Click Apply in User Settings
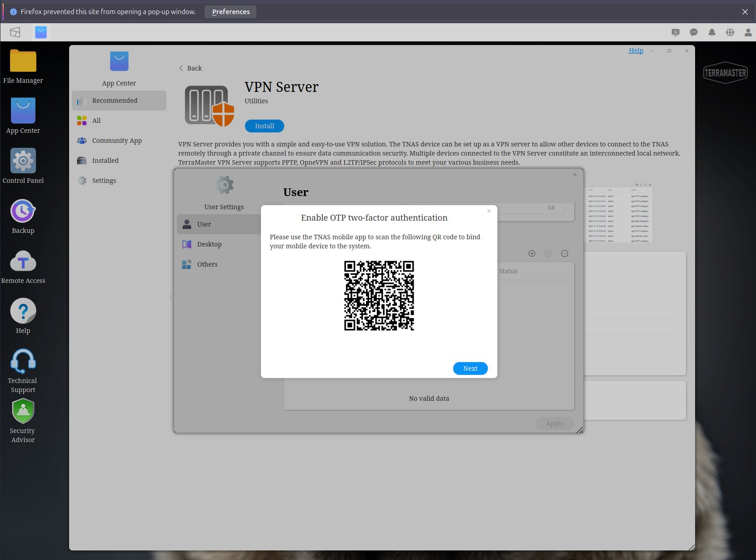The image size is (756, 560). click(x=555, y=424)
